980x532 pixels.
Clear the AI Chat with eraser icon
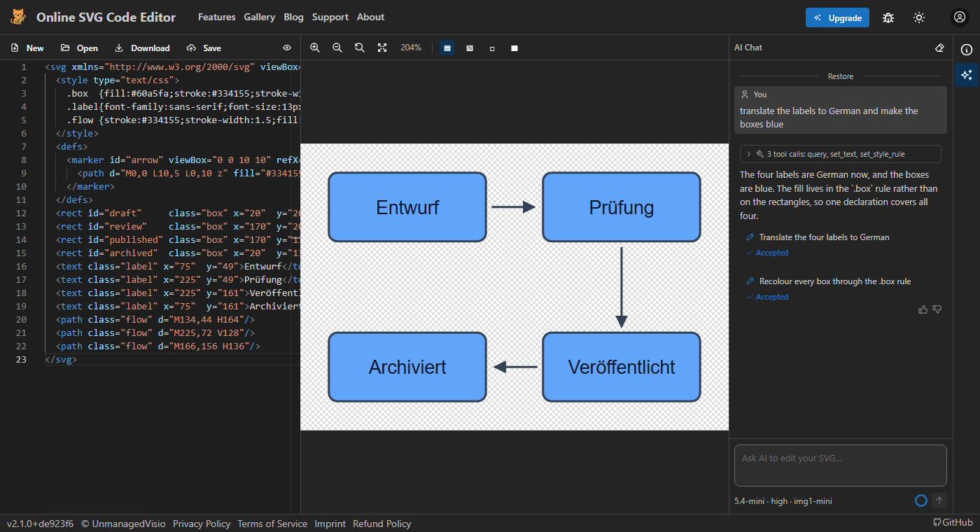[x=940, y=48]
